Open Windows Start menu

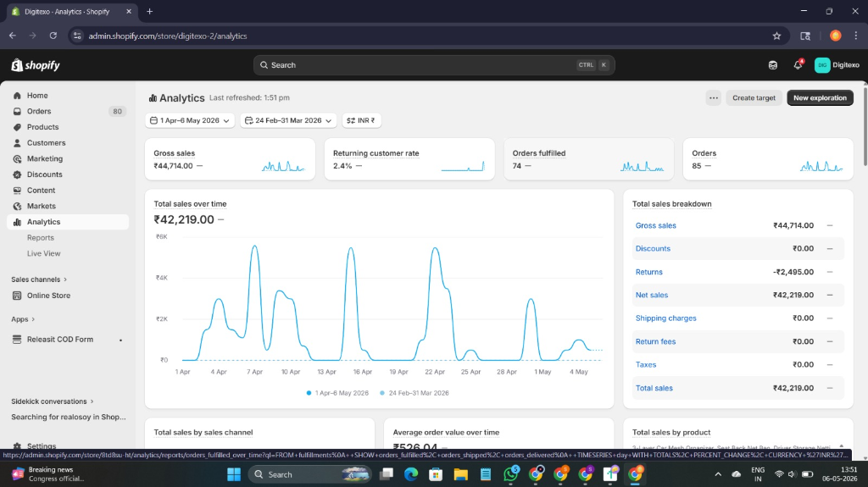tap(234, 474)
